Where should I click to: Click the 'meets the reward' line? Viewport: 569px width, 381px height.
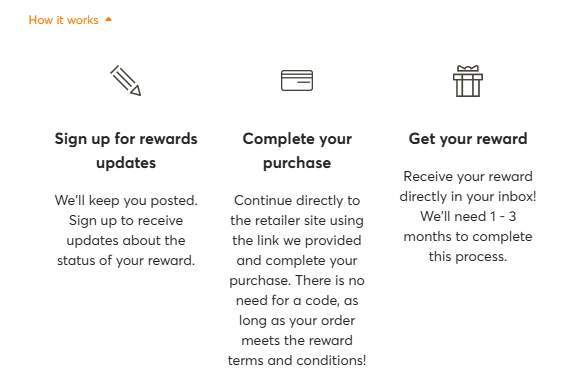(x=297, y=340)
